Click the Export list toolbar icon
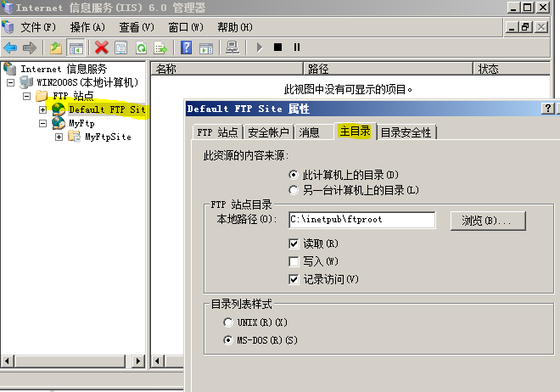The image size is (560, 392). tap(160, 48)
